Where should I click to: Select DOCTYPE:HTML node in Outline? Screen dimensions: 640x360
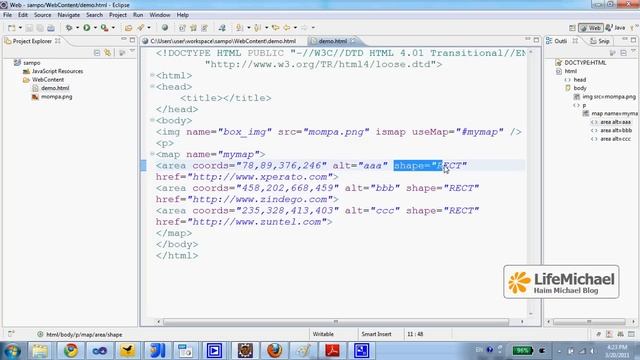585,63
